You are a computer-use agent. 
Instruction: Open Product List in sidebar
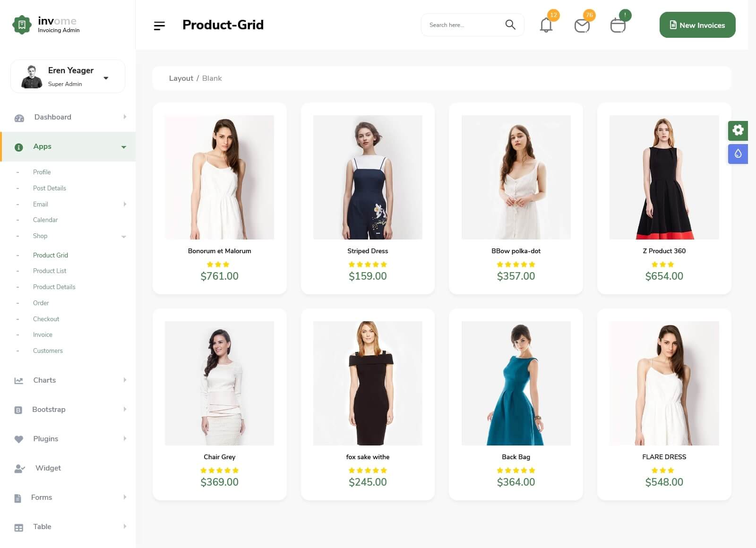coord(50,271)
